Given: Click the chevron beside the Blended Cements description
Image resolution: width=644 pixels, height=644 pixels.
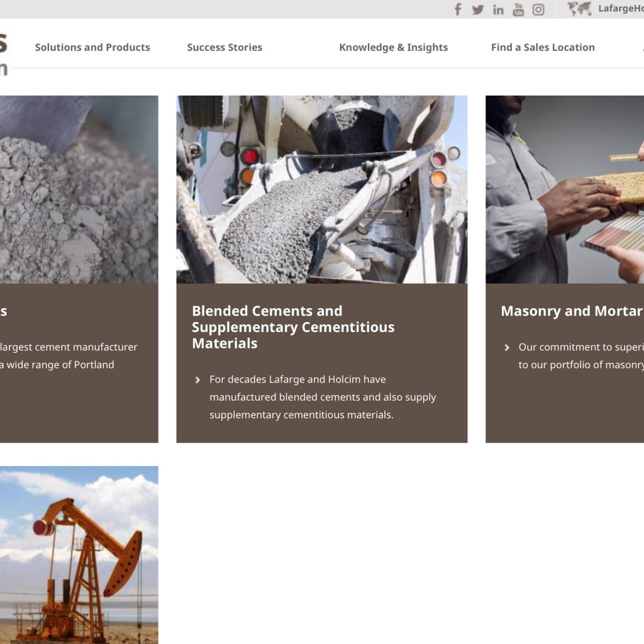Looking at the screenshot, I should [x=197, y=380].
